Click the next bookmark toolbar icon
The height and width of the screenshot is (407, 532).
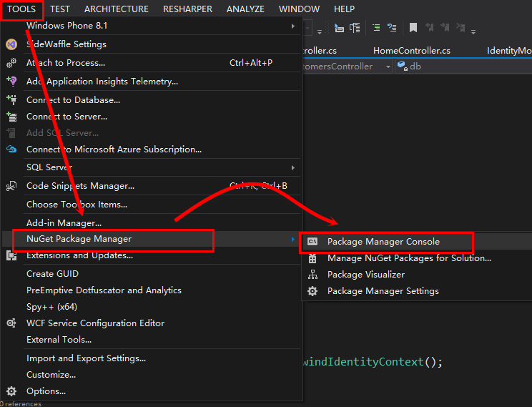click(445, 27)
